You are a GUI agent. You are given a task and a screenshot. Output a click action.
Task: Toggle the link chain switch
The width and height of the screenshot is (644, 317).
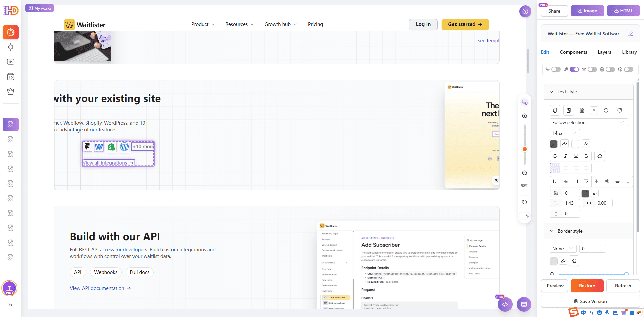tap(592, 69)
